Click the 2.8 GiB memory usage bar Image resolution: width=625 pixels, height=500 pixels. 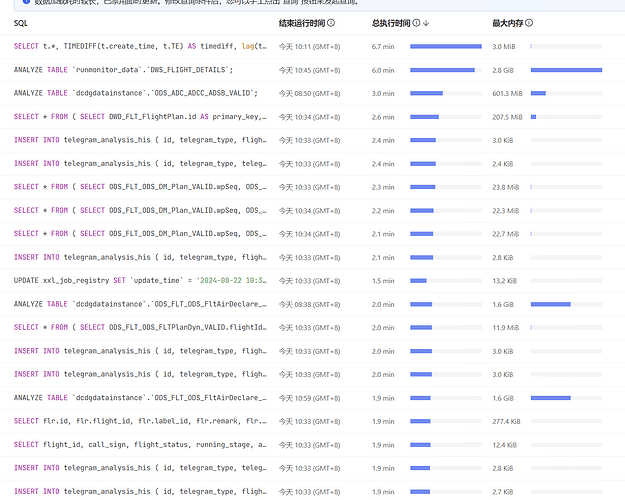(x=564, y=70)
